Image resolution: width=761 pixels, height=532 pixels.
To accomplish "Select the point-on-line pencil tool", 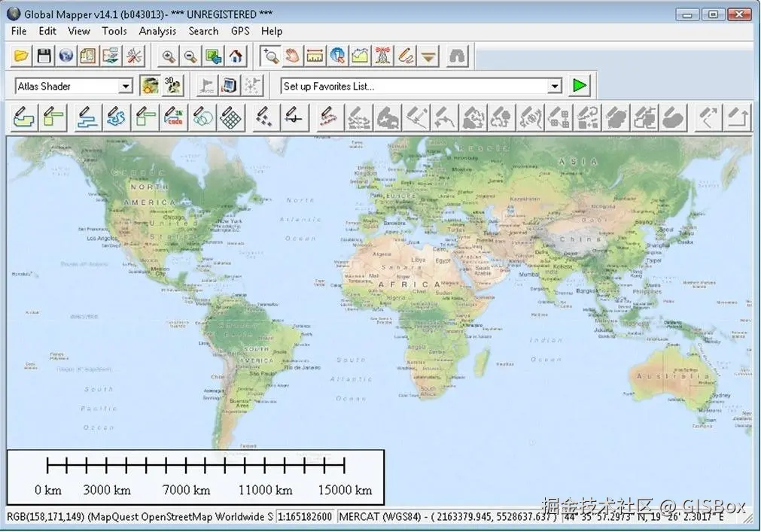I will (x=294, y=118).
